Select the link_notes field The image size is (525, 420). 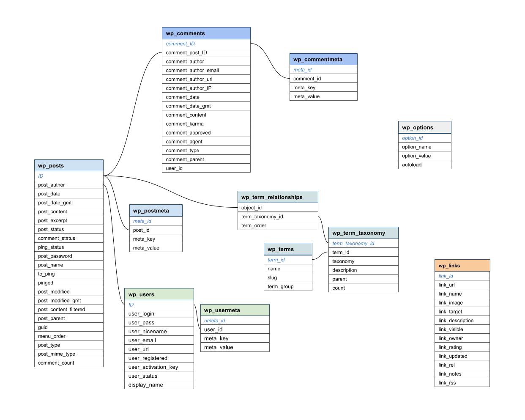462,373
